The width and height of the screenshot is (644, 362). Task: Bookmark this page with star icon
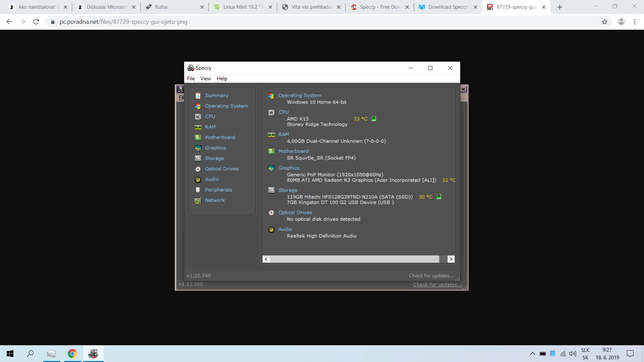tap(604, 22)
